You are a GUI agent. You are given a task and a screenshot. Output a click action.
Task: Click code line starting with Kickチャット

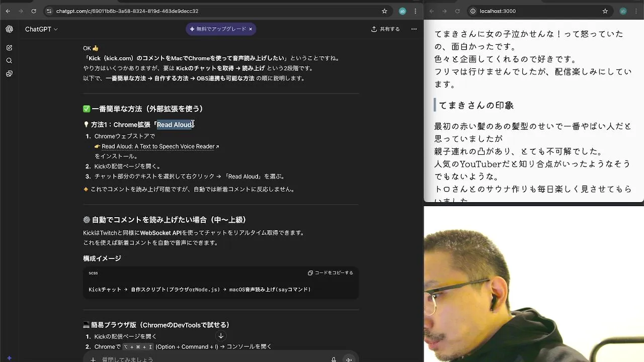[x=200, y=290]
